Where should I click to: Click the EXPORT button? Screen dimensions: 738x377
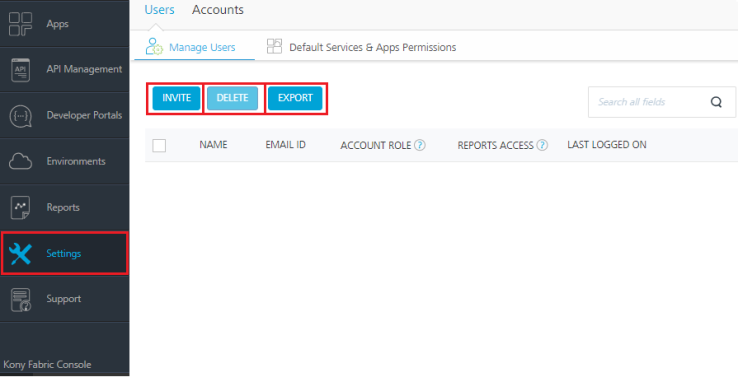tap(295, 98)
